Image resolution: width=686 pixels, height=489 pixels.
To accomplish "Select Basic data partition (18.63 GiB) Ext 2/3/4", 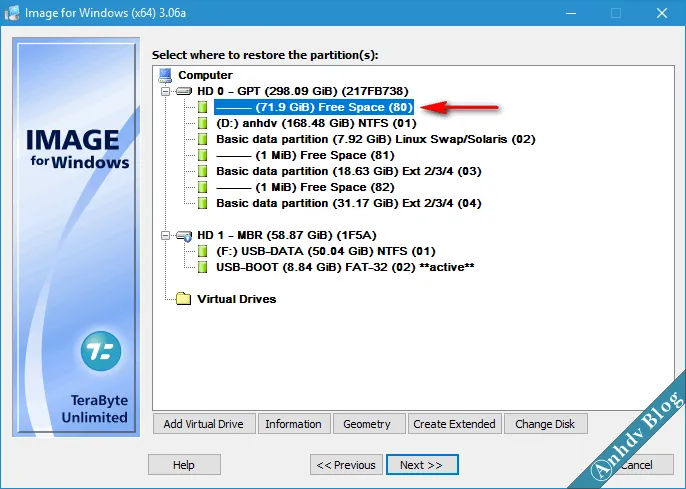I will tap(349, 171).
